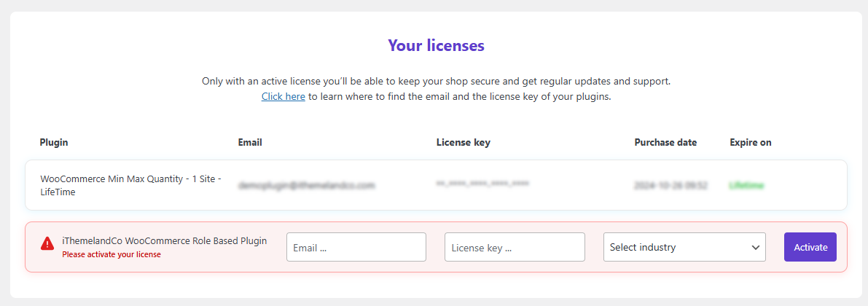Focus the License key input field
This screenshot has width=868, height=306.
[x=515, y=247]
